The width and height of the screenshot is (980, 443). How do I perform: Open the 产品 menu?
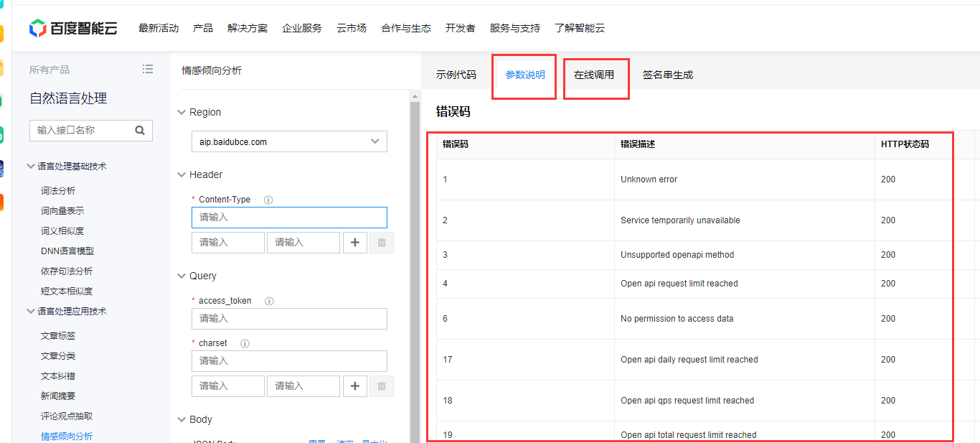[x=203, y=28]
